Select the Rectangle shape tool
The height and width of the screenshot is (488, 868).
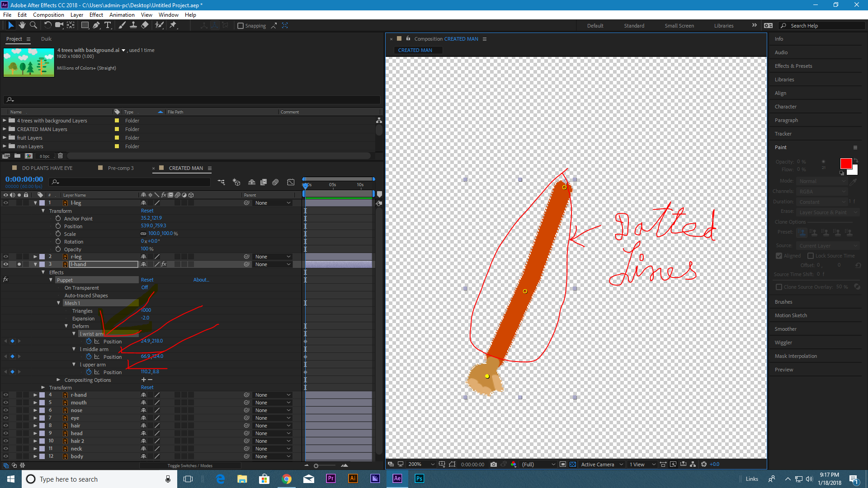(85, 25)
